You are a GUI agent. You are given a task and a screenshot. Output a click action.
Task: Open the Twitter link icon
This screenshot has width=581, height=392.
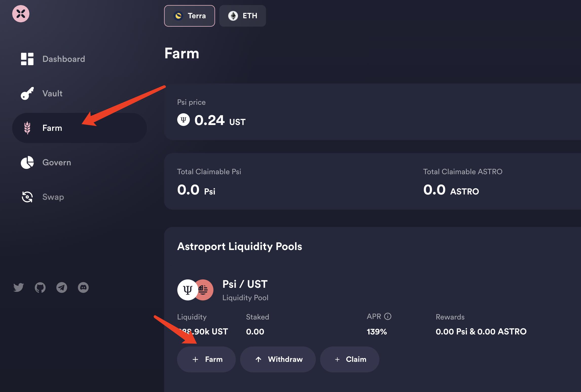[x=19, y=287]
